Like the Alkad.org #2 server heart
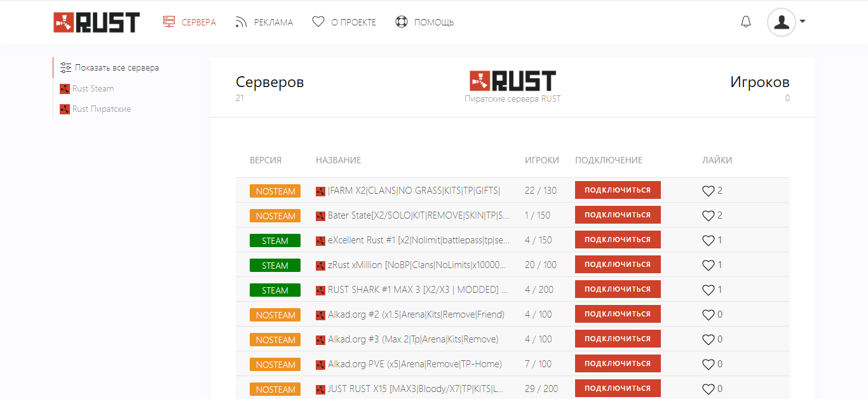868x399 pixels. (x=709, y=314)
